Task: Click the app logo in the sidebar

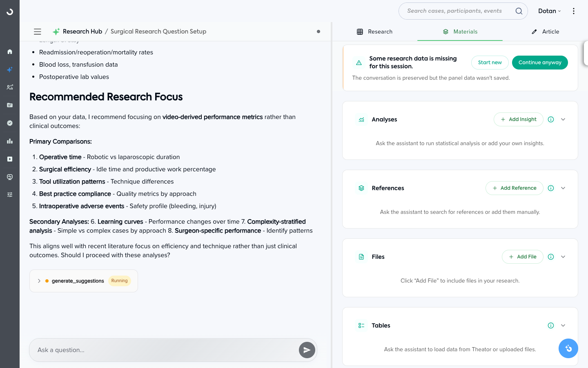Action: (x=10, y=12)
